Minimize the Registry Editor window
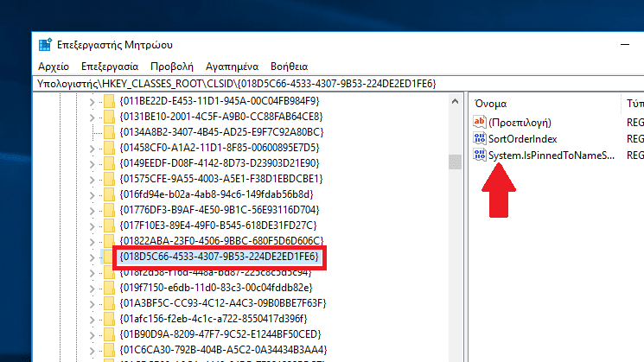644x362 pixels. (x=625, y=44)
